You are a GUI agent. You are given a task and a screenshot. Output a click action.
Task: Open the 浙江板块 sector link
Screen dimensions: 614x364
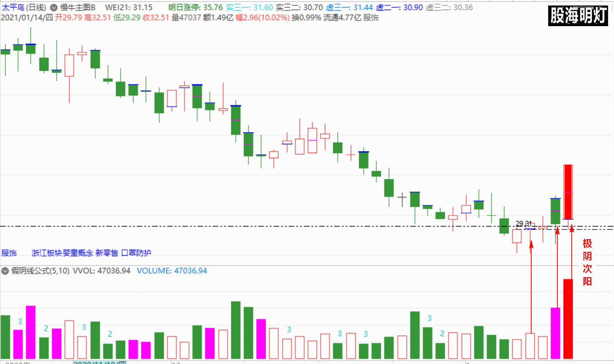point(47,253)
